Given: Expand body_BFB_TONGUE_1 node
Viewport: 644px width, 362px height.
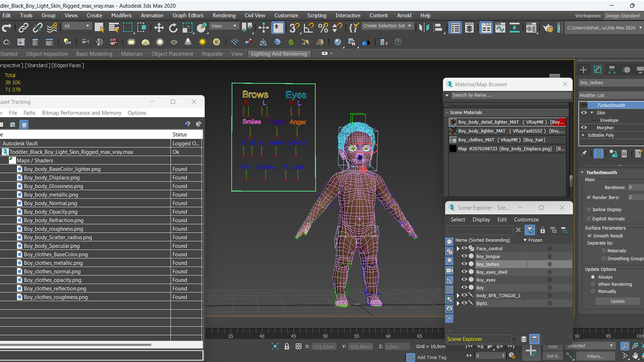Looking at the screenshot, I should [x=458, y=296].
